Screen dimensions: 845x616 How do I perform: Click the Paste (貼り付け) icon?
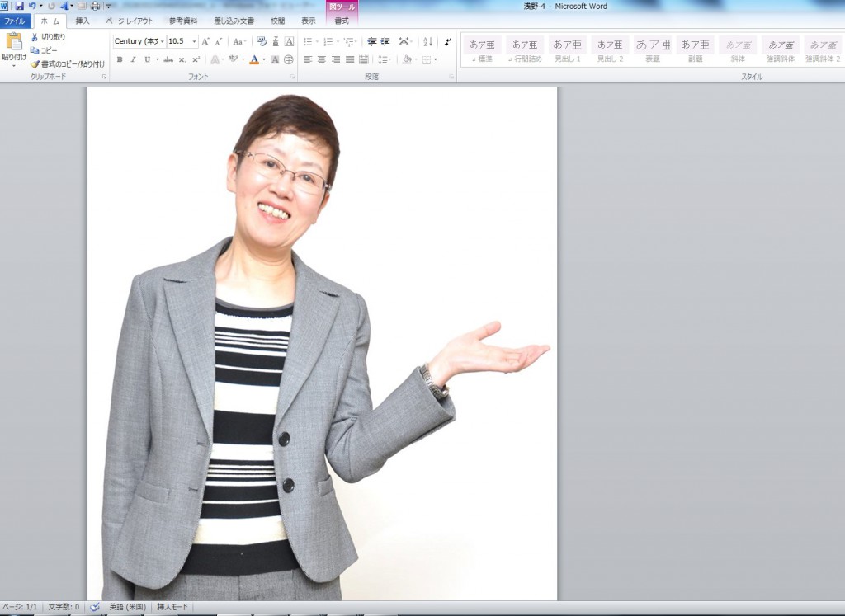13,42
